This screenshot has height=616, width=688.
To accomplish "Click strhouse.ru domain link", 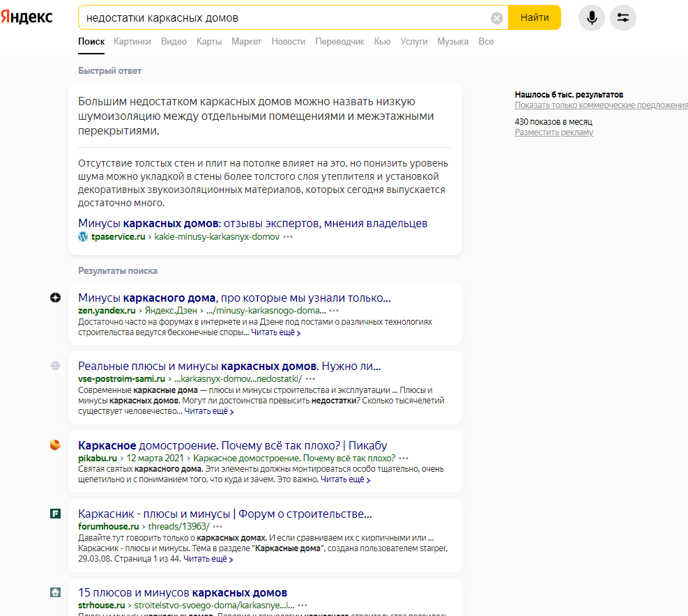I will [101, 606].
